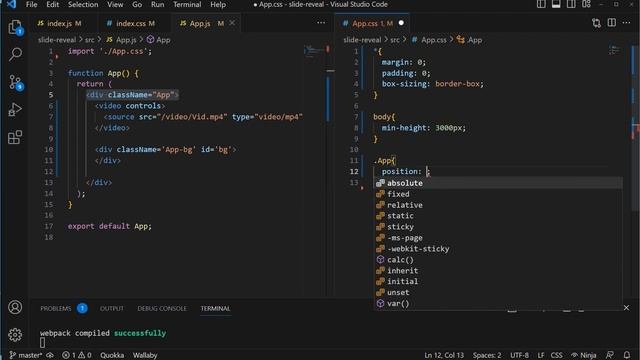The height and width of the screenshot is (360, 640).
Task: Open the Manage gear settings icon
Action: coord(15,335)
